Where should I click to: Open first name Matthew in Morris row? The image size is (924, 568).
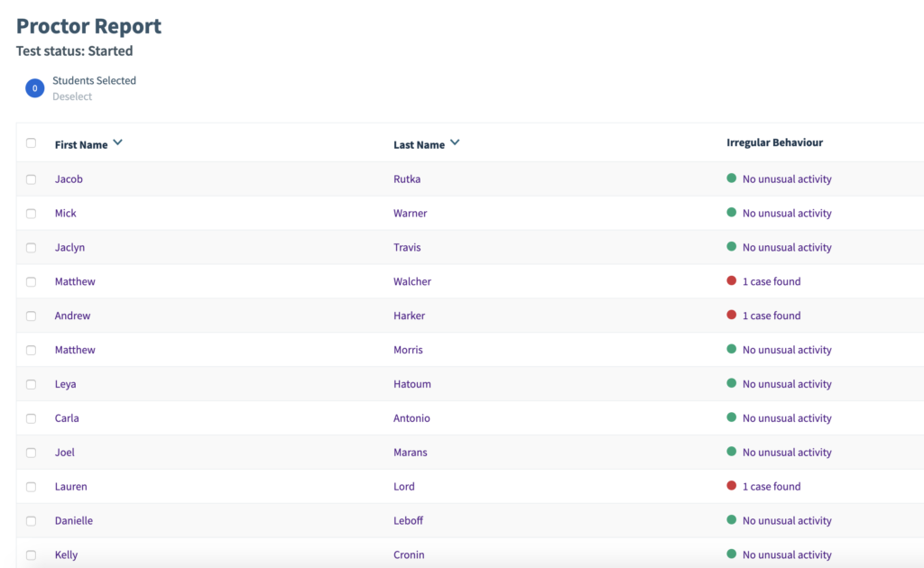pos(75,350)
